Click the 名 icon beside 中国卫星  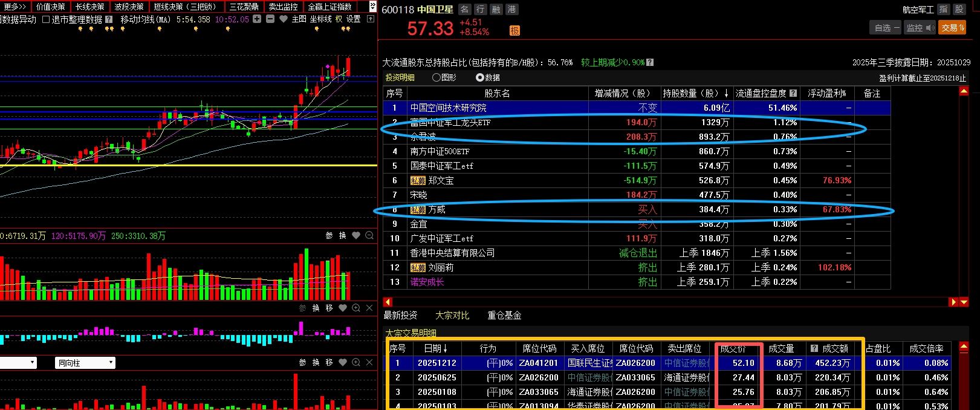tap(464, 9)
